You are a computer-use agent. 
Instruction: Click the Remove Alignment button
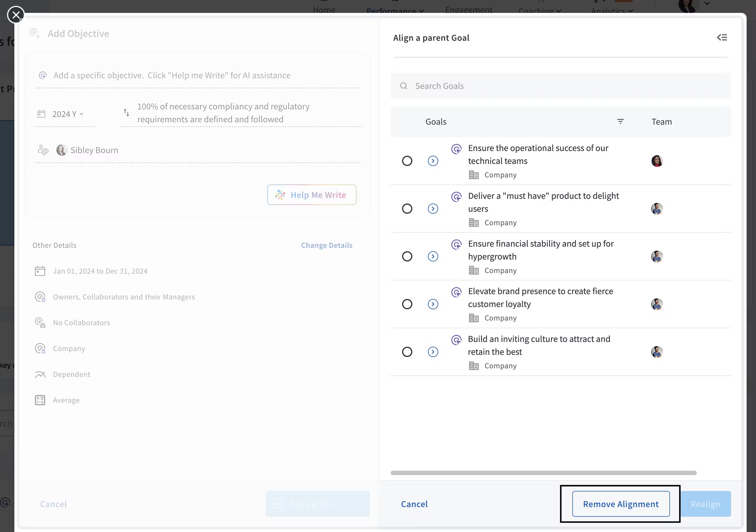(x=620, y=504)
